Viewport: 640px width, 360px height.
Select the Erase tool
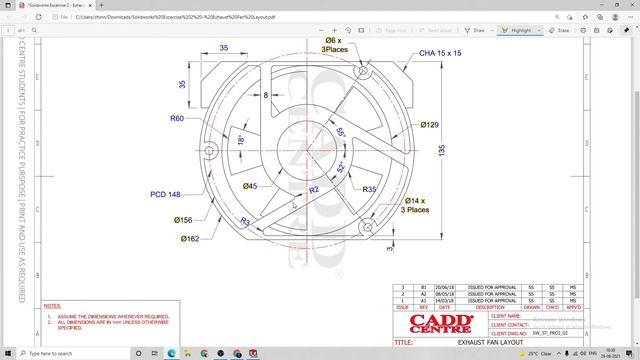(x=559, y=30)
